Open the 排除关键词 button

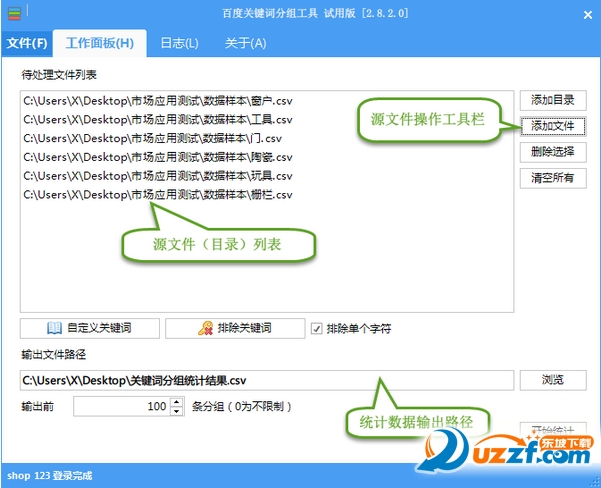coord(235,328)
